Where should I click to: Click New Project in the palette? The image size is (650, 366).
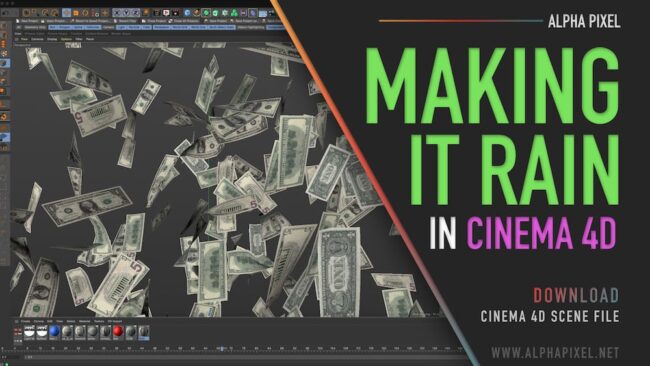27,21
